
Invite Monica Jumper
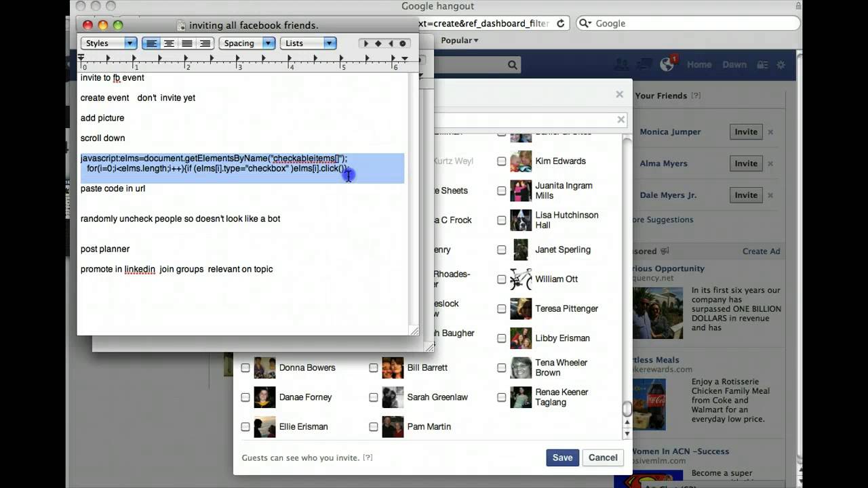pyautogui.click(x=746, y=132)
